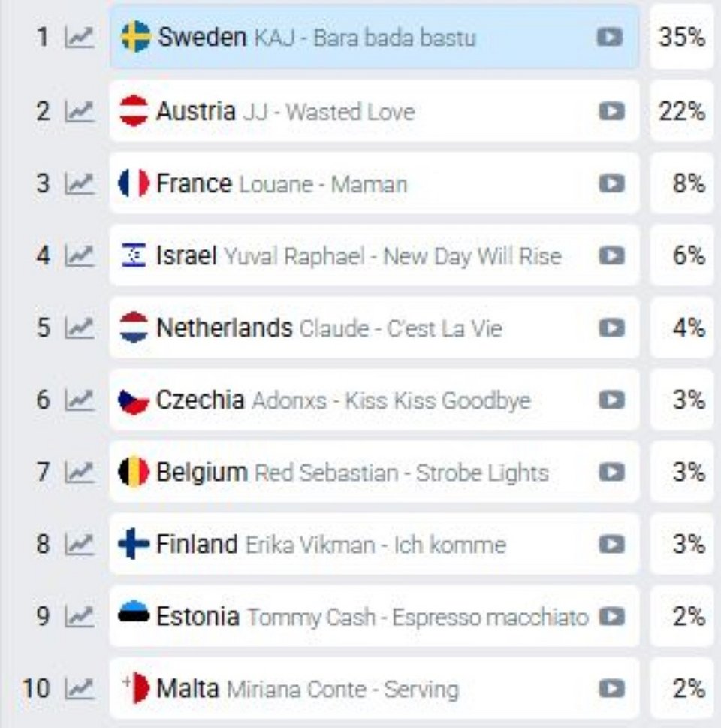Click the trend chart icon for Malta
Image resolution: width=721 pixels, height=728 pixels.
tap(80, 689)
